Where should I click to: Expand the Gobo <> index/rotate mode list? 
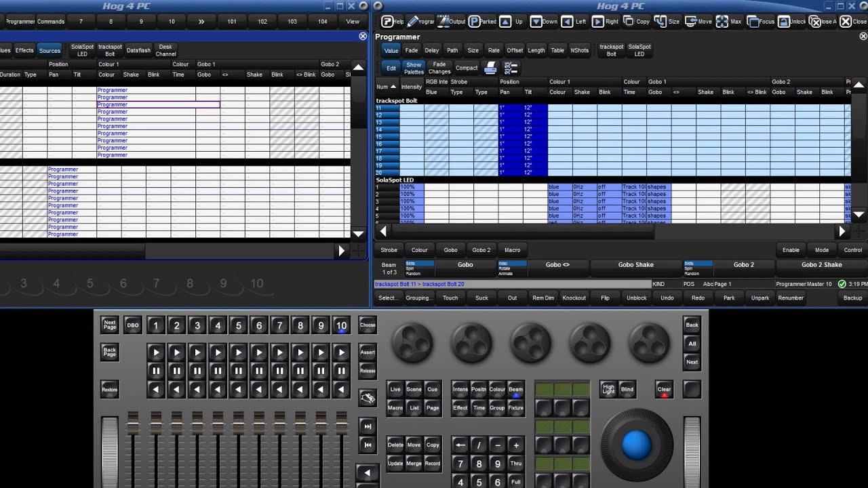[x=512, y=268]
